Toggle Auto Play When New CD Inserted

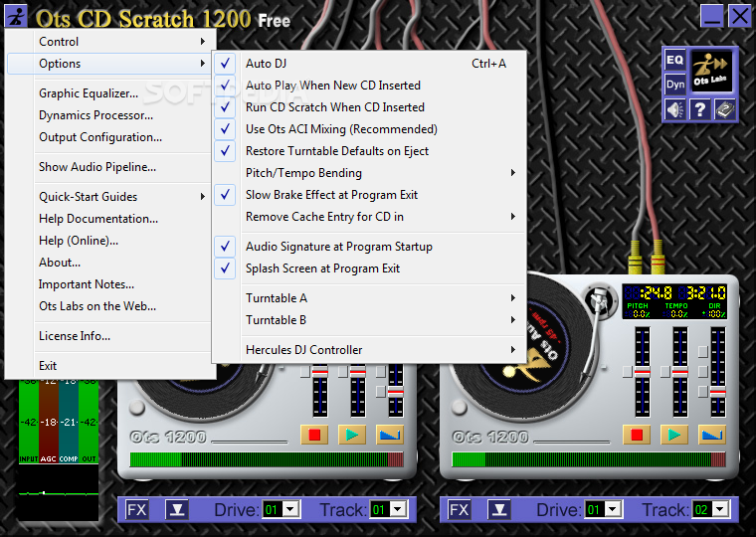pos(369,86)
